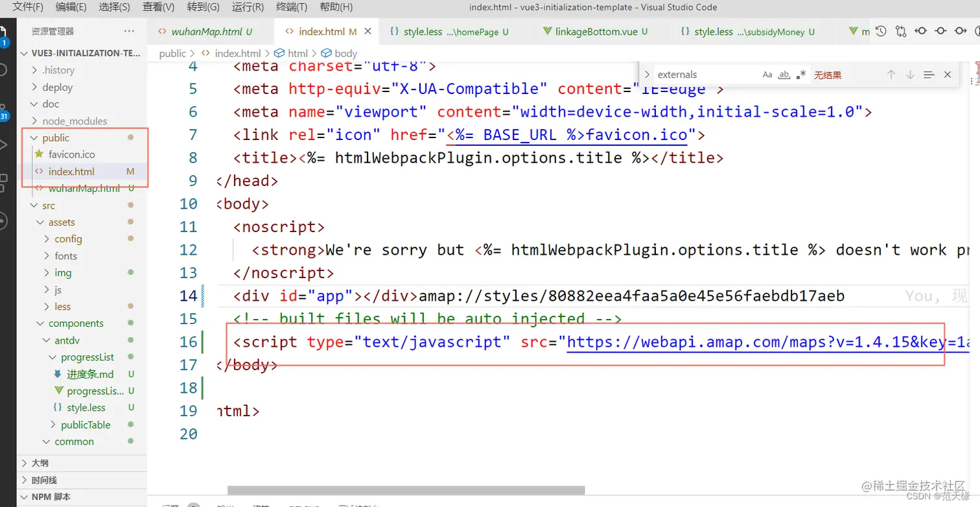Collapse the VUE3-INITIALIZATION-TE... project root
980x507 pixels.
pyautogui.click(x=81, y=53)
